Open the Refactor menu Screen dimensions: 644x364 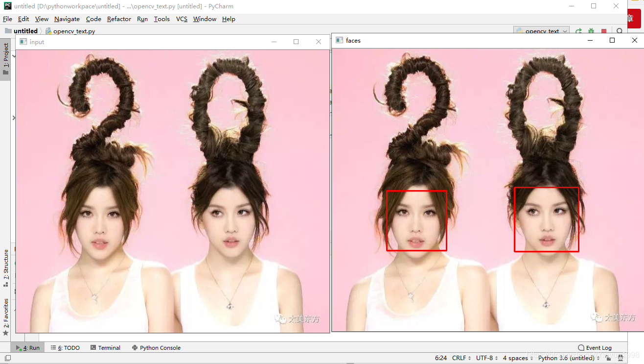119,19
